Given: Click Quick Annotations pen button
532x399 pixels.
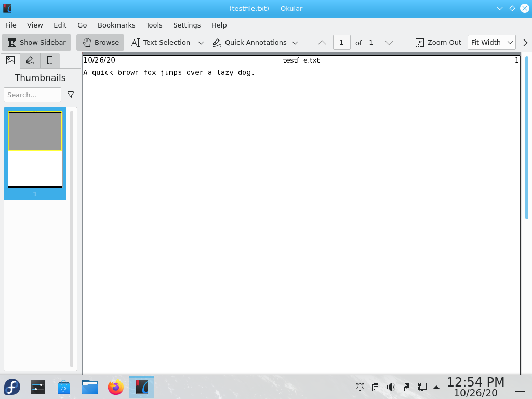Looking at the screenshot, I should point(250,43).
